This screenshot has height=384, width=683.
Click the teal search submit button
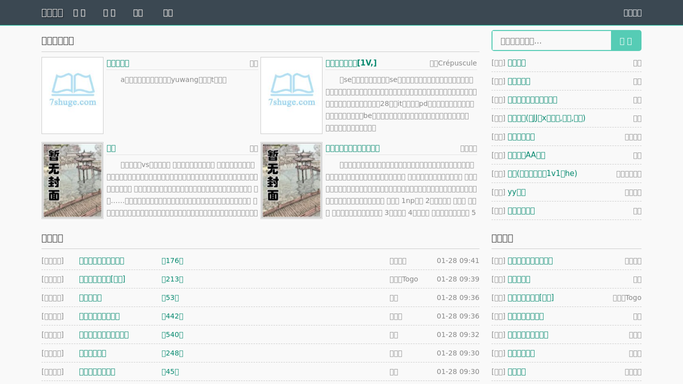click(x=626, y=41)
